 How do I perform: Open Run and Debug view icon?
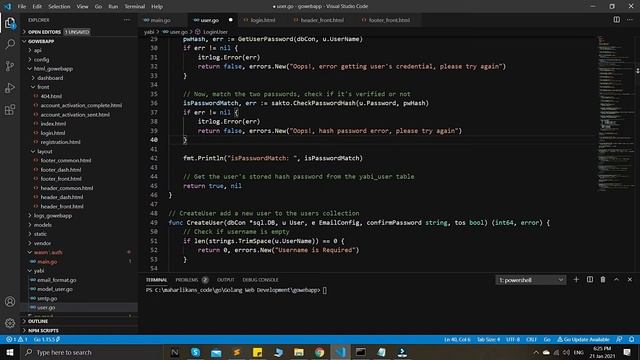[x=10, y=88]
